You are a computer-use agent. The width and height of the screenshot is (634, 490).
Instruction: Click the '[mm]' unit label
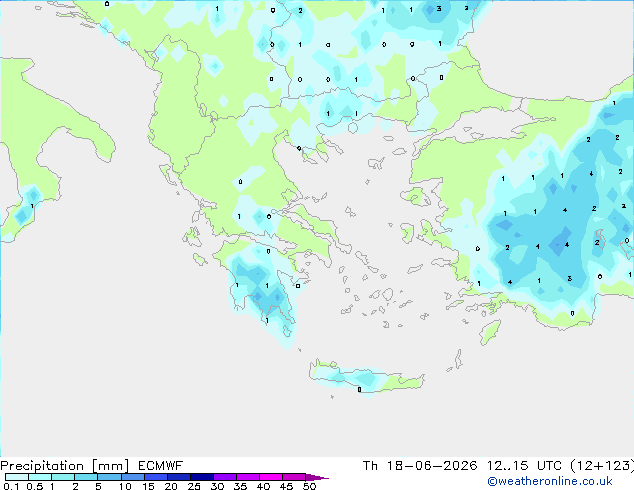110,466
